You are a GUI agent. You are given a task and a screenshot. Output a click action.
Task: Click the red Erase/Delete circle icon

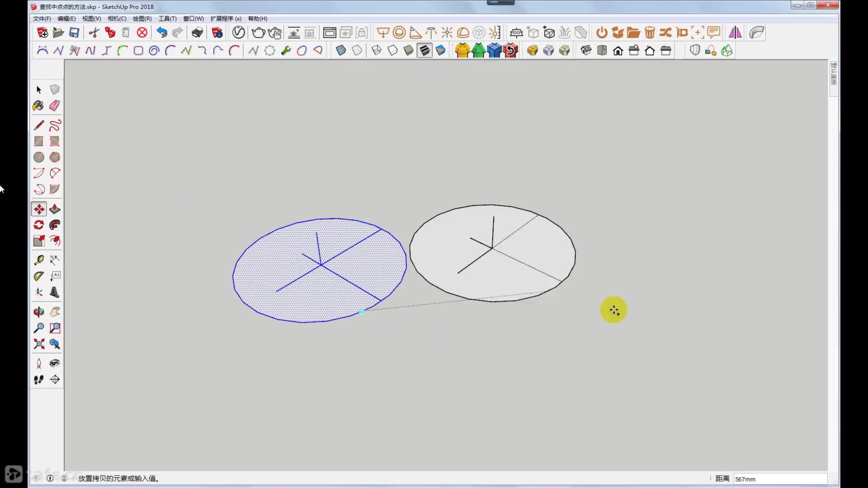point(142,33)
